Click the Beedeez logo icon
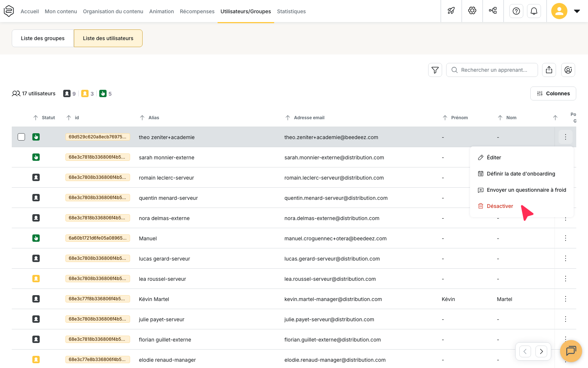The width and height of the screenshot is (588, 368). [9, 11]
